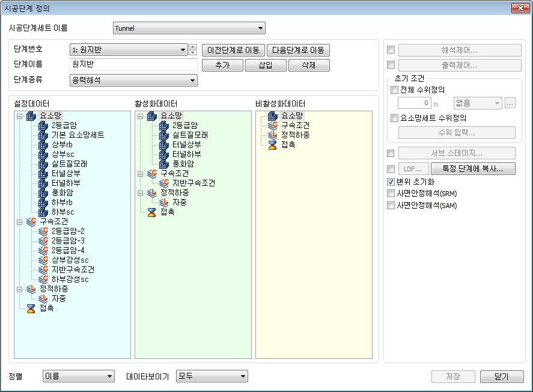Collapse 정적하중 node in 활성화데이터
The image size is (533, 392).
pos(140,193)
